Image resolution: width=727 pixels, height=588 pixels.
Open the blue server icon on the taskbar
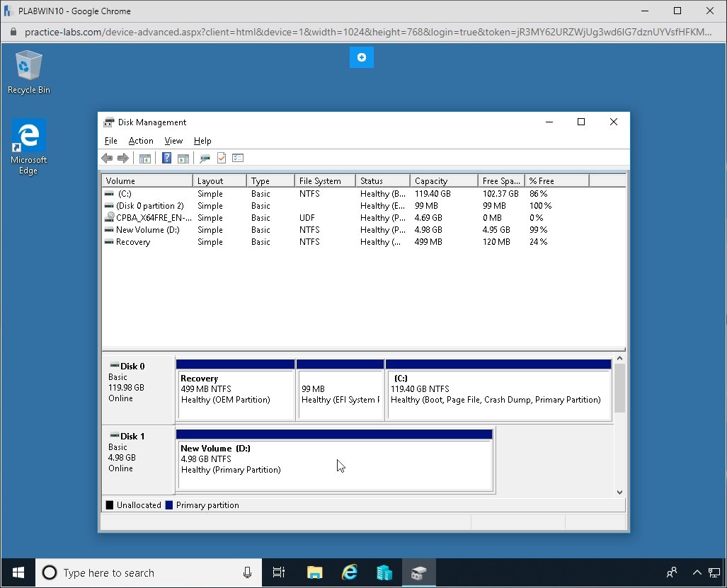pos(384,572)
